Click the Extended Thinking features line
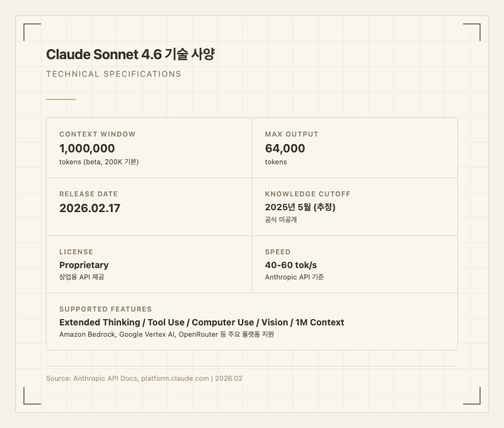504x428 pixels. point(202,322)
